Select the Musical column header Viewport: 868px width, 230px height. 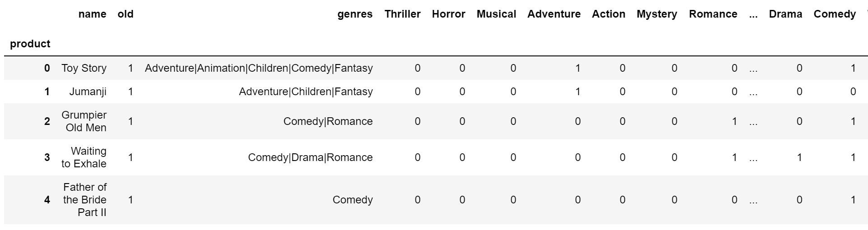coord(496,14)
